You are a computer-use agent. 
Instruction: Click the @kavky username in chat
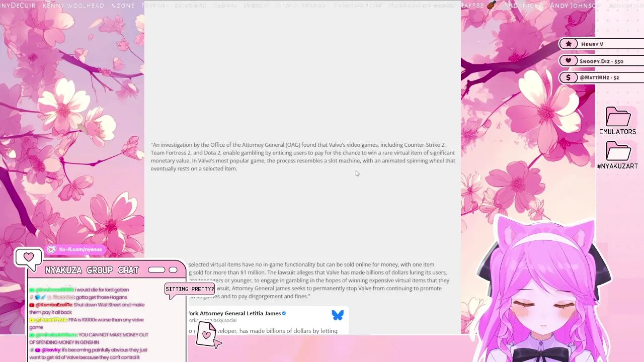pos(50,350)
